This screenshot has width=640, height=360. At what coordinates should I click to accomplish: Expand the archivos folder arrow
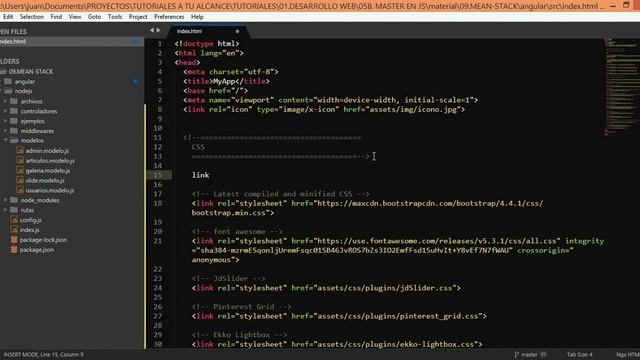click(x=5, y=101)
